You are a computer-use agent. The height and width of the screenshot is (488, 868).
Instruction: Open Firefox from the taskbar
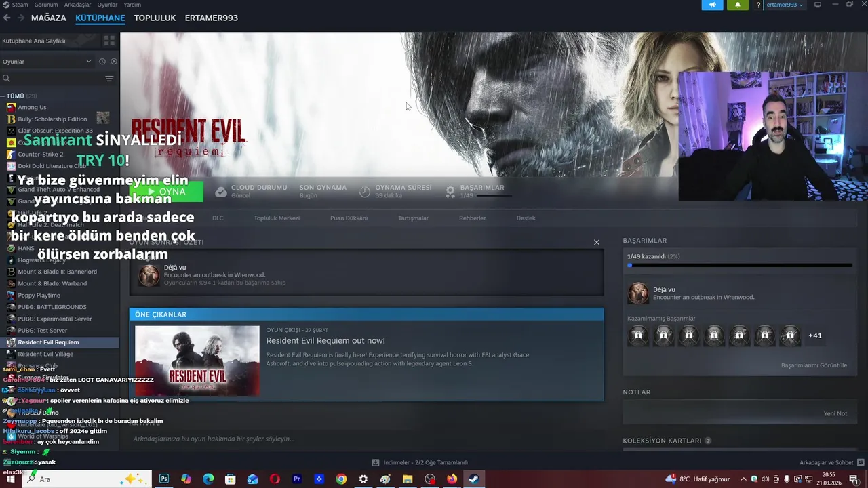coord(452,479)
